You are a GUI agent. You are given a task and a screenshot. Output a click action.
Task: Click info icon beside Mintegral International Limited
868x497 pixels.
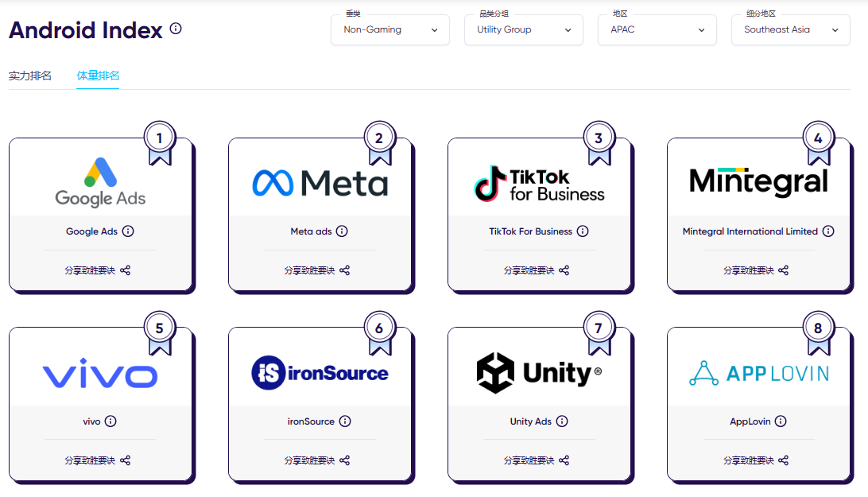click(x=828, y=231)
